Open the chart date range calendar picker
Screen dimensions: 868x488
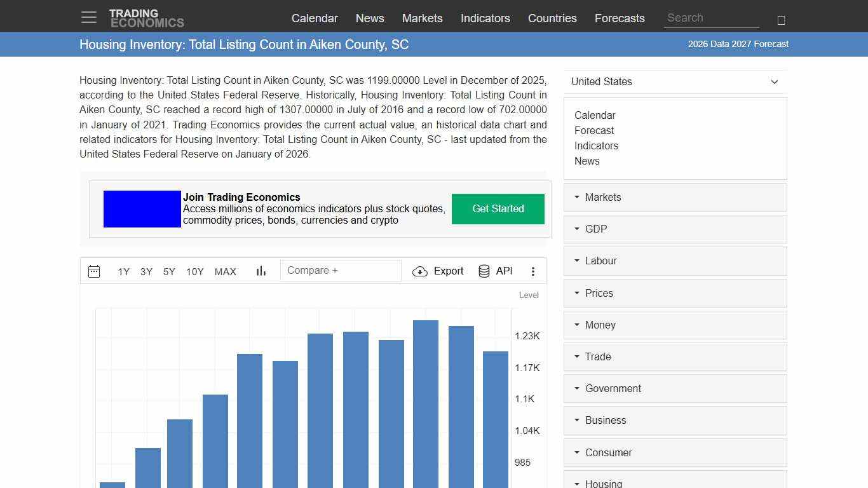coord(94,271)
